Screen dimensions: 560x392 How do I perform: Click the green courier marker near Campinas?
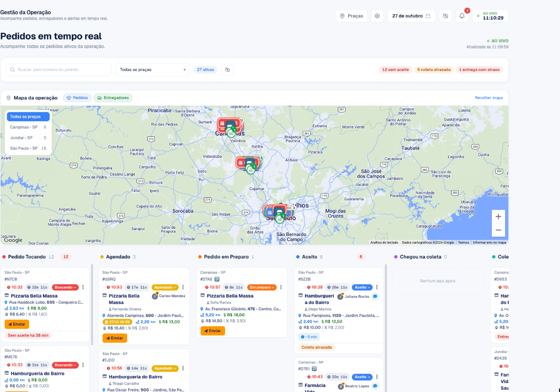pos(231,133)
